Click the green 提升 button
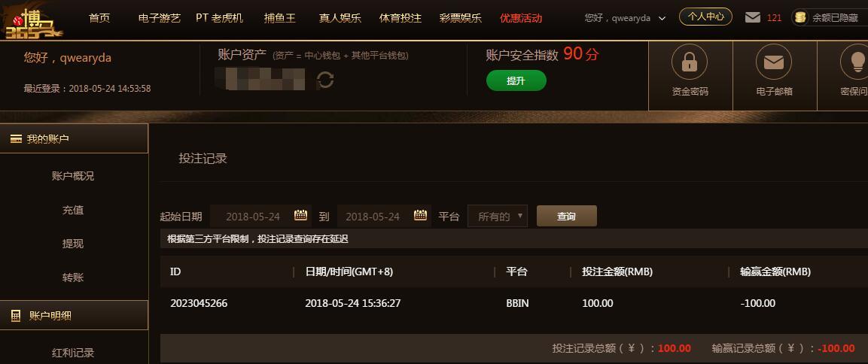 click(x=516, y=80)
